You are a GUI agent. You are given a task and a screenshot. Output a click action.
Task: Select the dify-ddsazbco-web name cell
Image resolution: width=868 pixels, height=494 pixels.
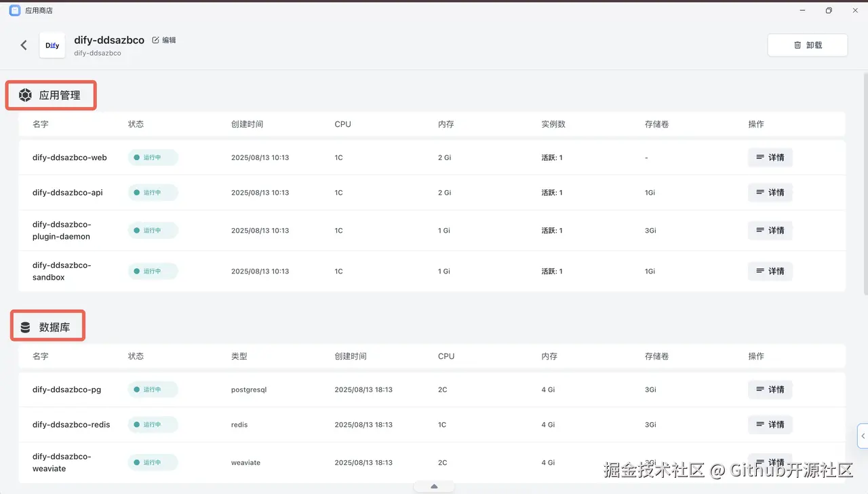(70, 157)
